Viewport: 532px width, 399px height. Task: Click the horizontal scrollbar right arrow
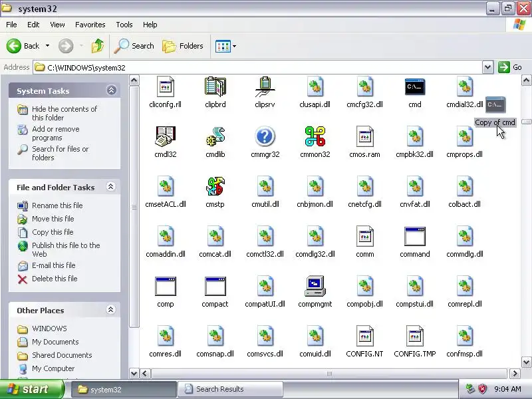point(515,374)
